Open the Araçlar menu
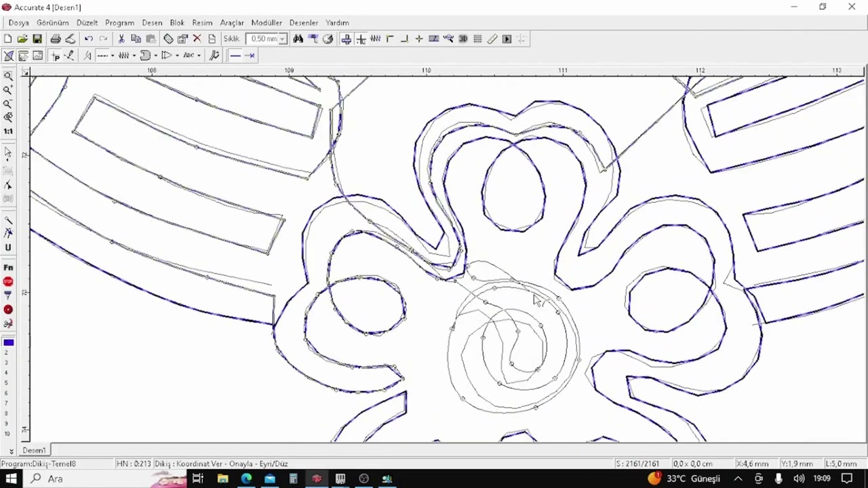This screenshot has width=868, height=488. [x=232, y=22]
